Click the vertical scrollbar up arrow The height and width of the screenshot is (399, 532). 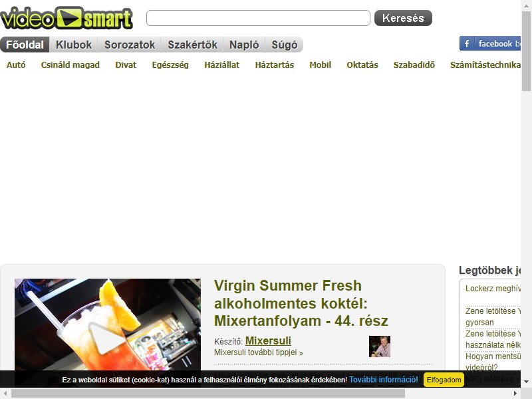pyautogui.click(x=526, y=6)
